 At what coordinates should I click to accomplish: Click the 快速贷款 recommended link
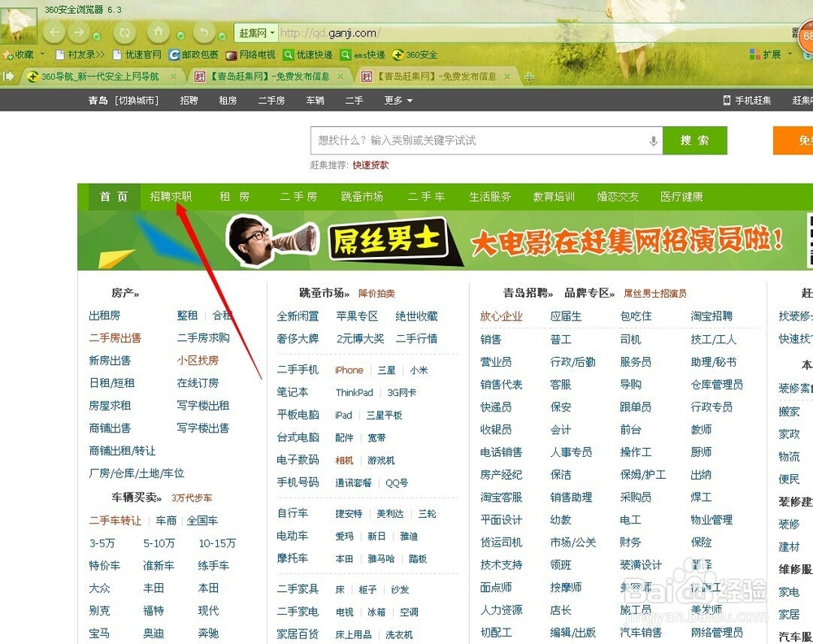tap(370, 165)
